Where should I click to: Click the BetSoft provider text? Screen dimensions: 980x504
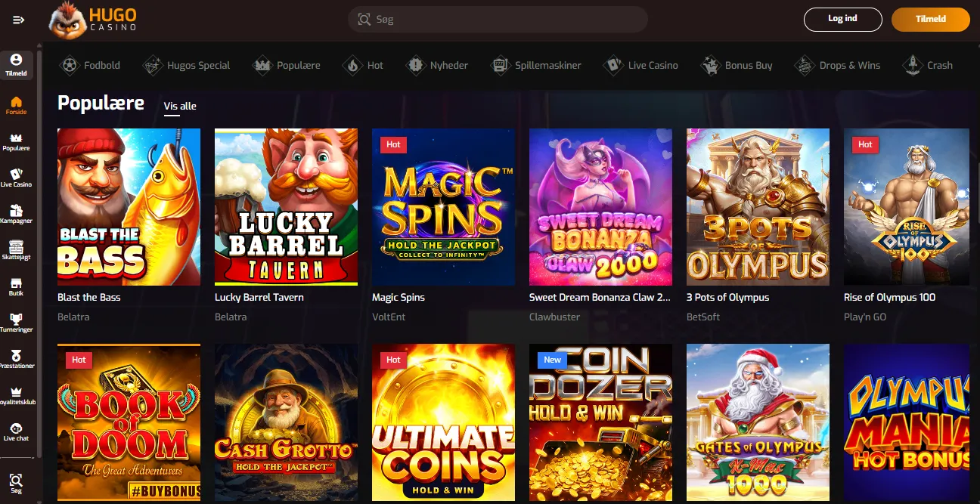point(703,317)
